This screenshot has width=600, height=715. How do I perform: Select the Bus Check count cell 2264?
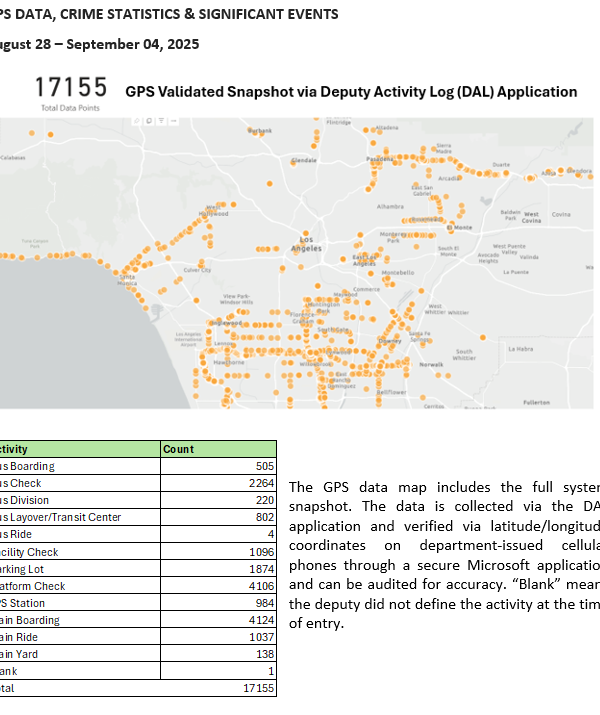[x=257, y=483]
